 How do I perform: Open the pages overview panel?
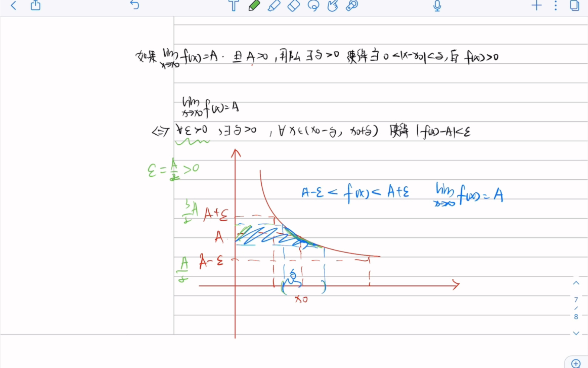[x=575, y=6]
